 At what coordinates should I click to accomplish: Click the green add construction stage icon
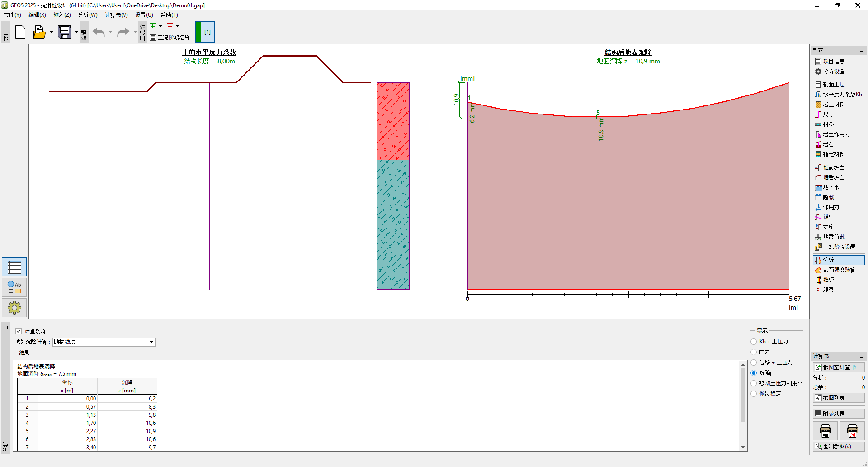pyautogui.click(x=153, y=26)
